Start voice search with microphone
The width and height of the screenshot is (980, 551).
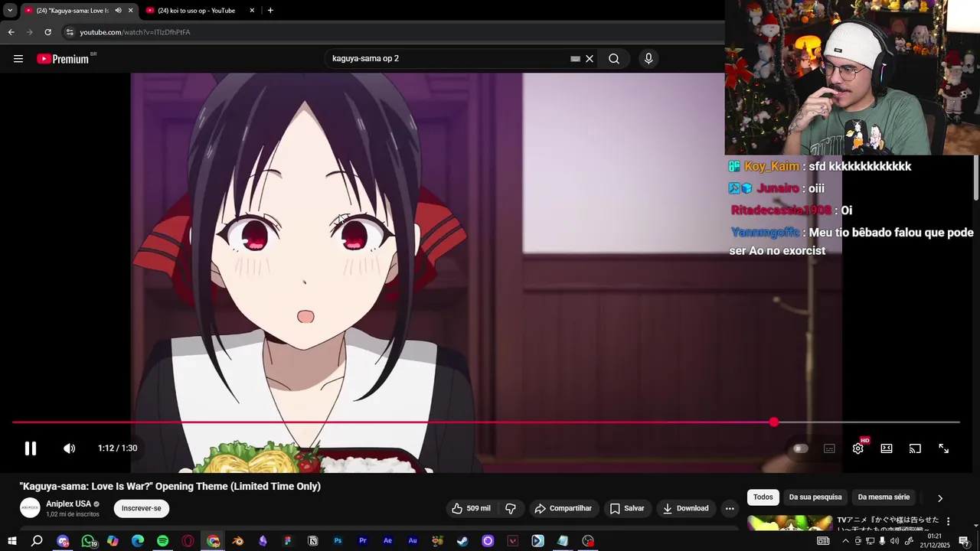coord(648,59)
